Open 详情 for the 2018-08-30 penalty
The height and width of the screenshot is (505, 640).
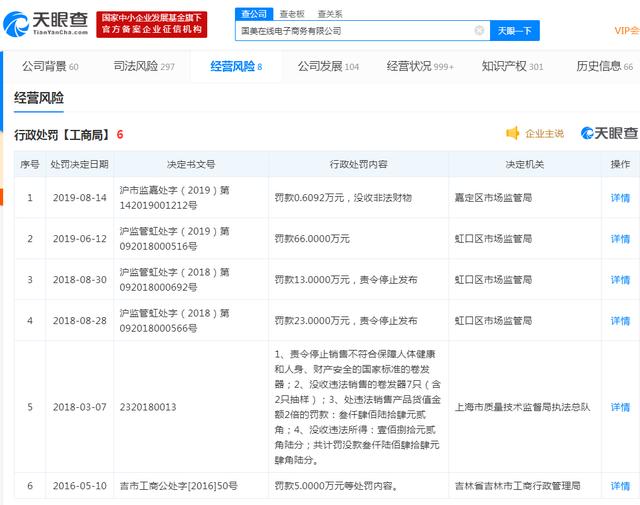point(620,280)
